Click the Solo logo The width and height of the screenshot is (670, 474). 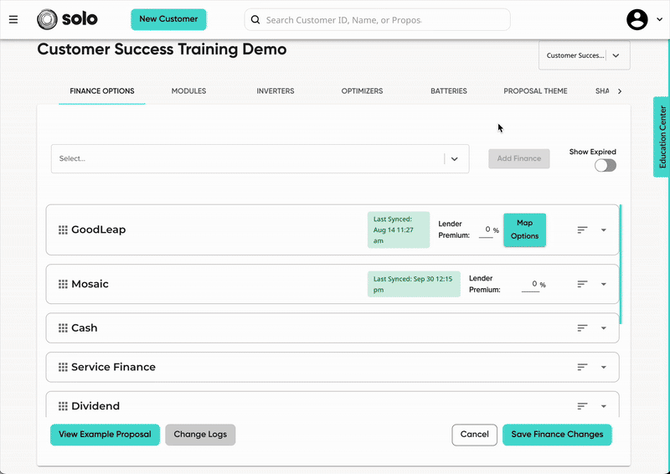point(67,19)
